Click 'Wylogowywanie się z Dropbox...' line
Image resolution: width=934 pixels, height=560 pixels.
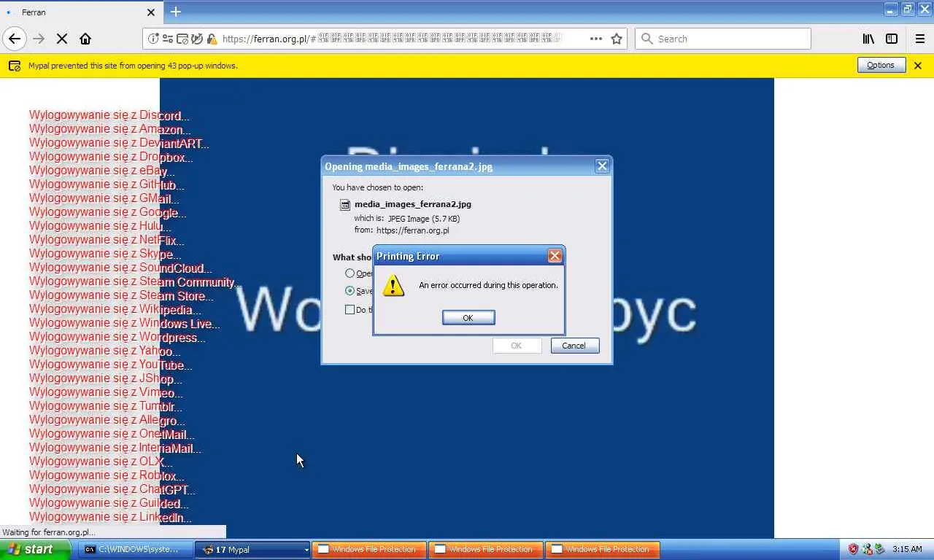111,157
